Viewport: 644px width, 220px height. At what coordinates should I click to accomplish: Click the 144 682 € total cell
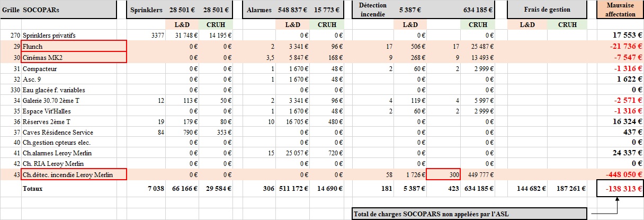coord(527,188)
